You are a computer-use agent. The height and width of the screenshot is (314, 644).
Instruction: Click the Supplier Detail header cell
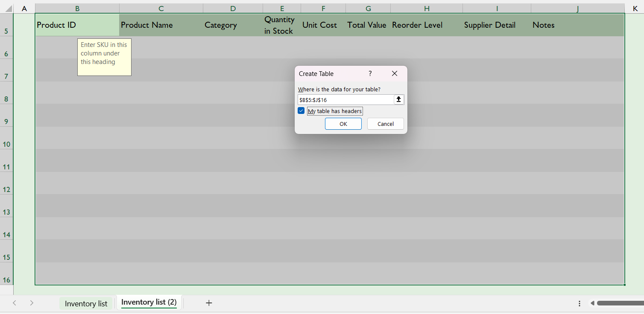[x=497, y=25]
